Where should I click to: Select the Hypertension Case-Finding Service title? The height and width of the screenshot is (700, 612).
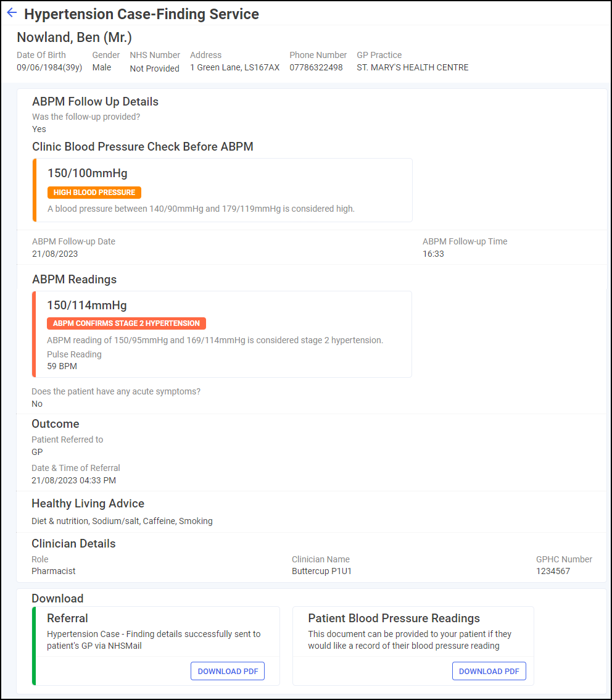[x=141, y=14]
